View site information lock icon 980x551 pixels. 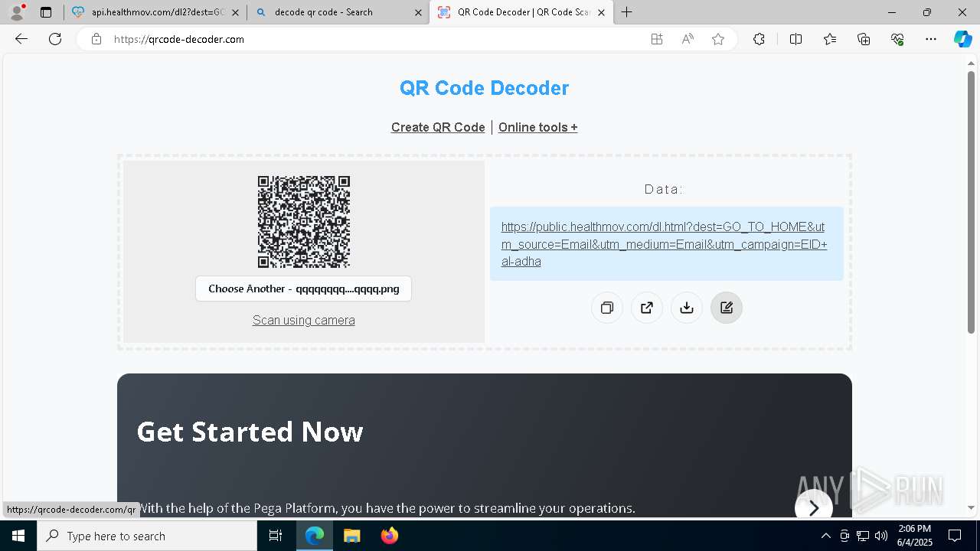pos(96,39)
